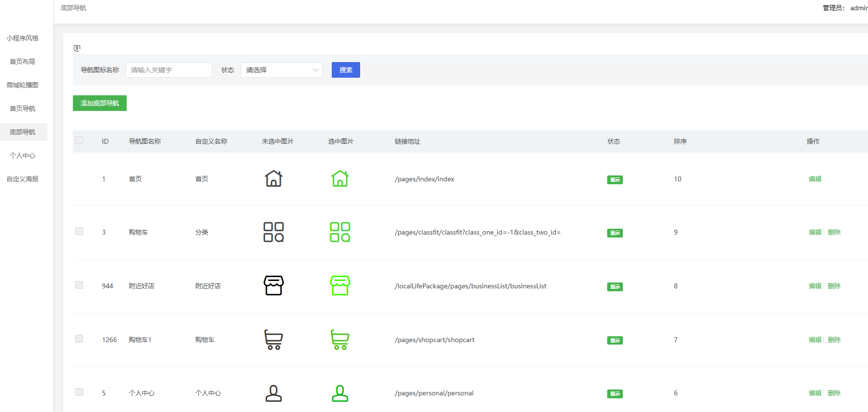Click the green nearby shop icon
The height and width of the screenshot is (412, 868).
pos(340,285)
